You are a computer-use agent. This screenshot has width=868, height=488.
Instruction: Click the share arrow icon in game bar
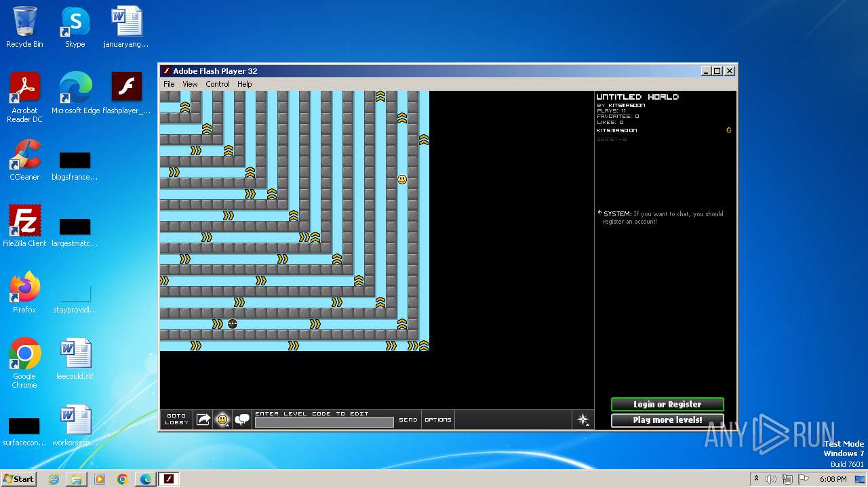[203, 420]
